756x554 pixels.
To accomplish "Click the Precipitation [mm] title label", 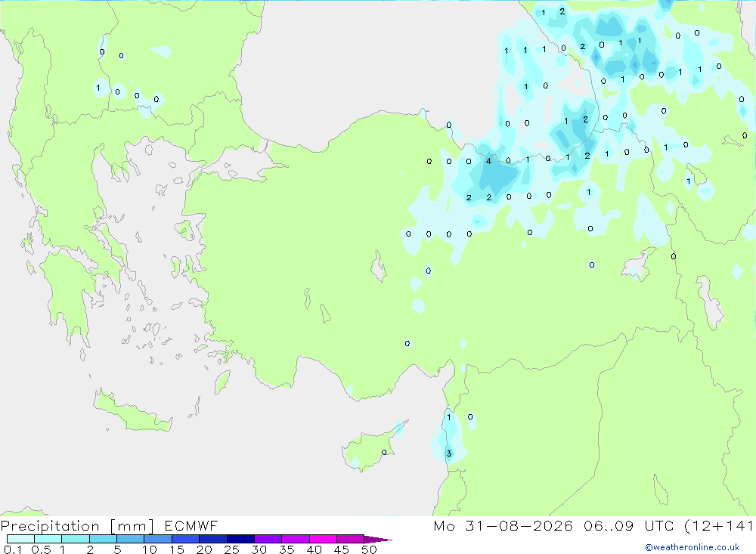I will pos(77,525).
